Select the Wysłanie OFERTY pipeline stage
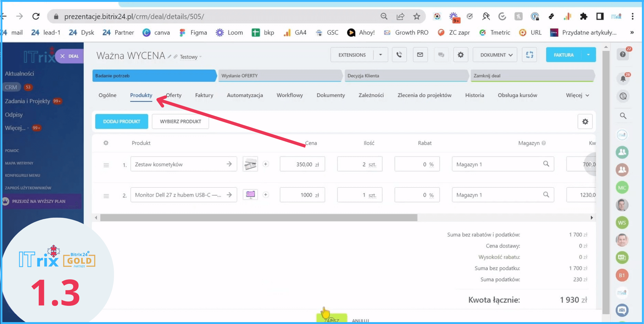Screen dimensions: 644x324 (280, 76)
